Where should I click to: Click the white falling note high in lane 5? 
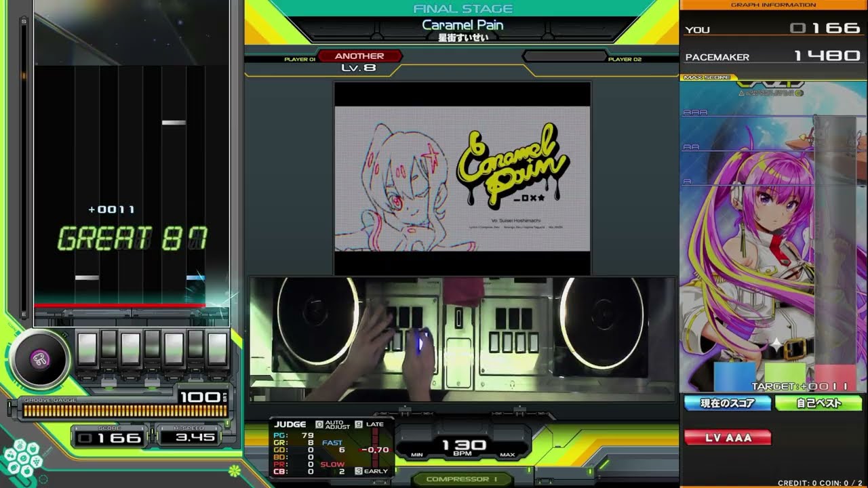coord(174,123)
